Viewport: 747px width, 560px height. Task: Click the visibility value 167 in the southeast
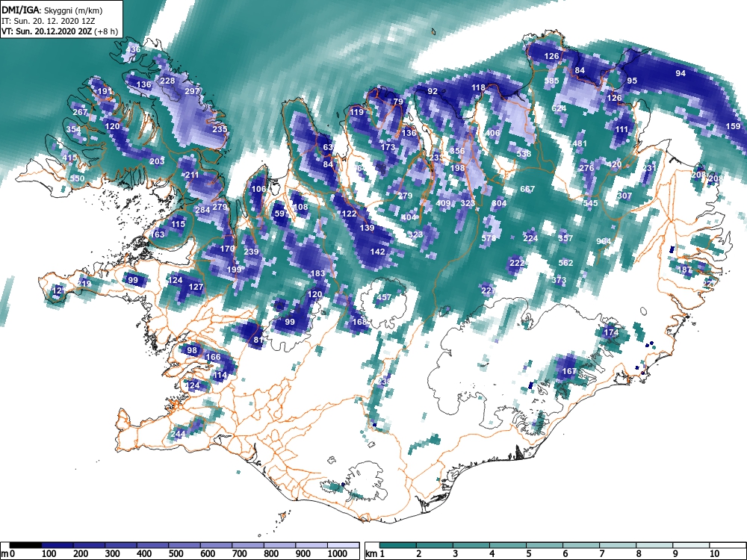[569, 371]
